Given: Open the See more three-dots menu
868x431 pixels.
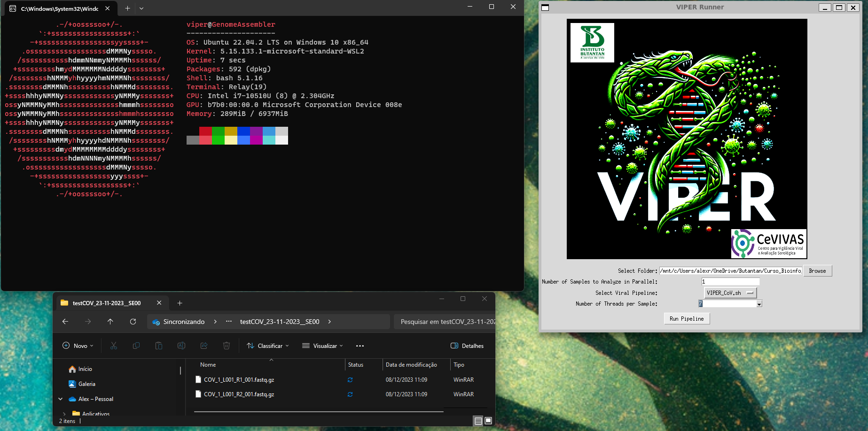Looking at the screenshot, I should click(x=360, y=346).
